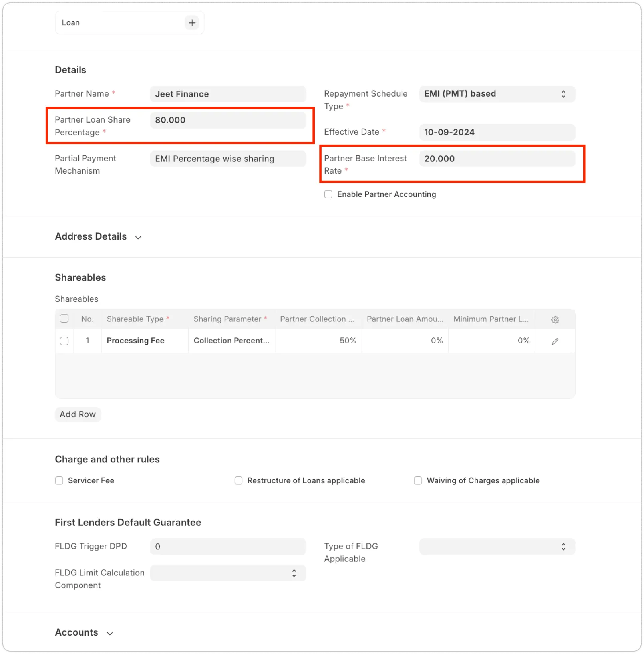Click the Partner Name field showing Jeet Finance

(x=228, y=94)
